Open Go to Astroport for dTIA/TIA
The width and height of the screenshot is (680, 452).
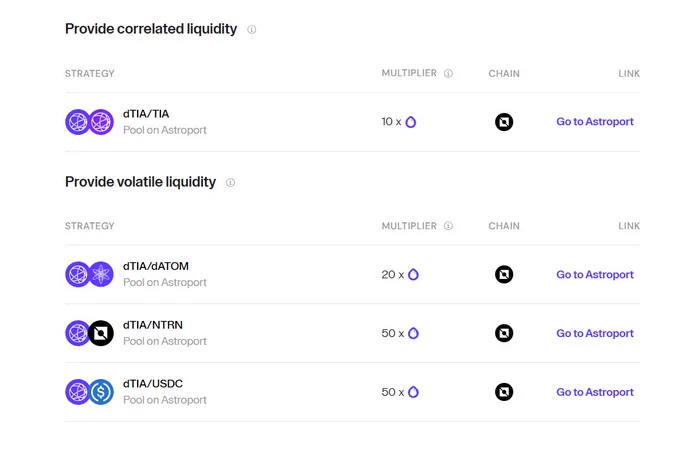tap(595, 122)
